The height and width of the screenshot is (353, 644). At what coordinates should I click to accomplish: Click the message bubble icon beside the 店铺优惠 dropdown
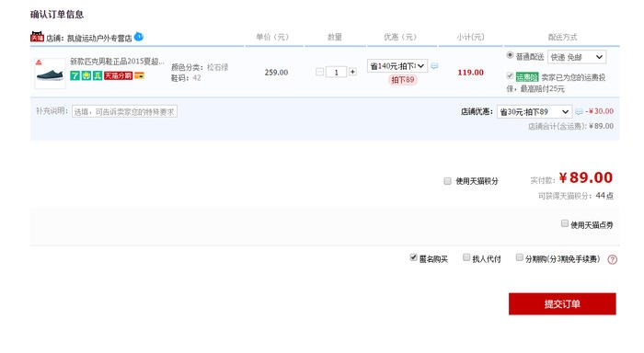pos(579,111)
